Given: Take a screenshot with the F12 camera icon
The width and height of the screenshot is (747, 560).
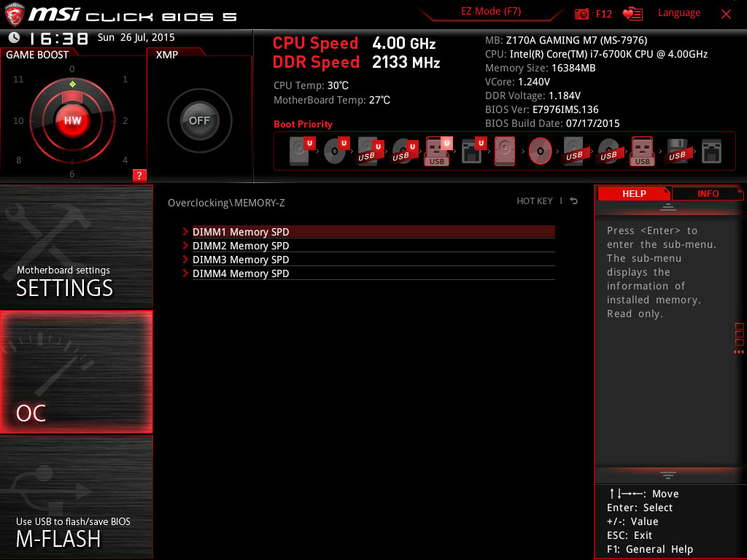Looking at the screenshot, I should point(581,14).
